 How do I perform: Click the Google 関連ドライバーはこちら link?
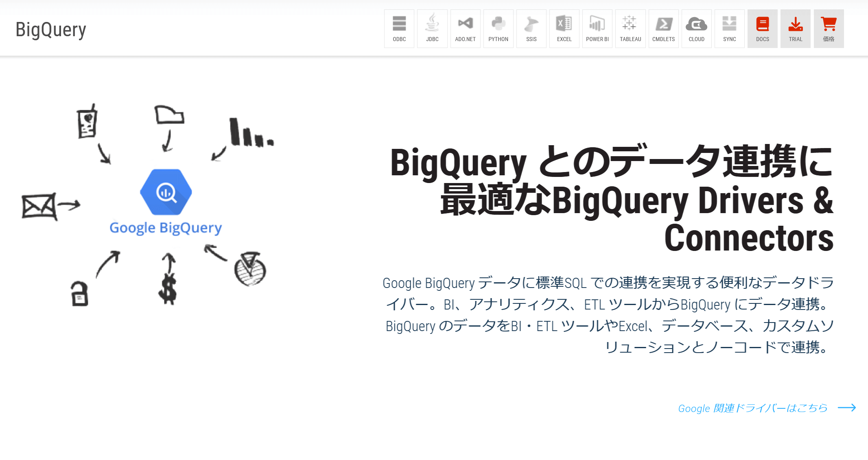[752, 408]
